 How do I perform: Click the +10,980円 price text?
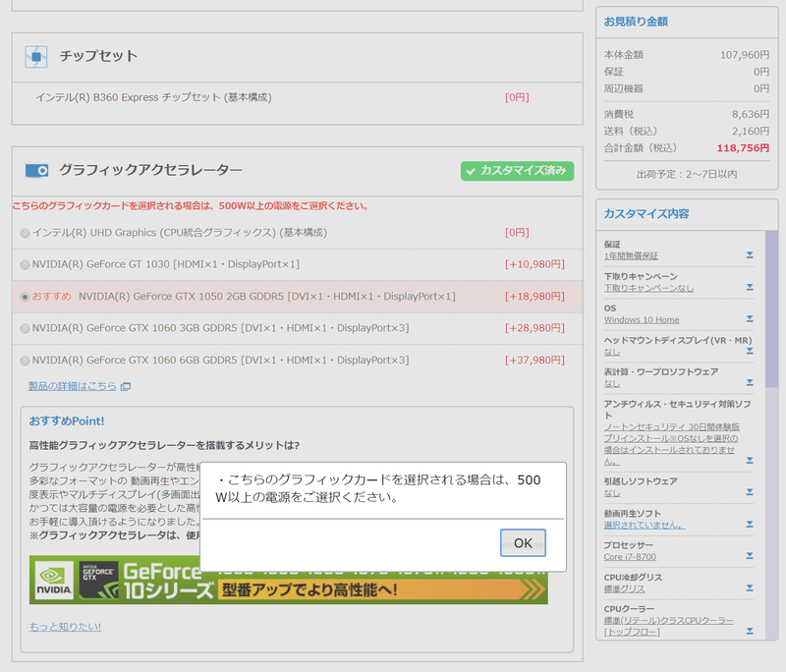[534, 264]
